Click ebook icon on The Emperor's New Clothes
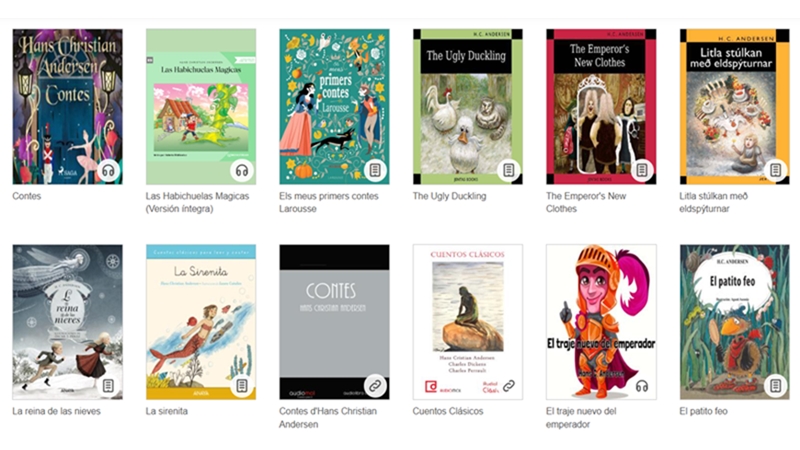 (642, 170)
